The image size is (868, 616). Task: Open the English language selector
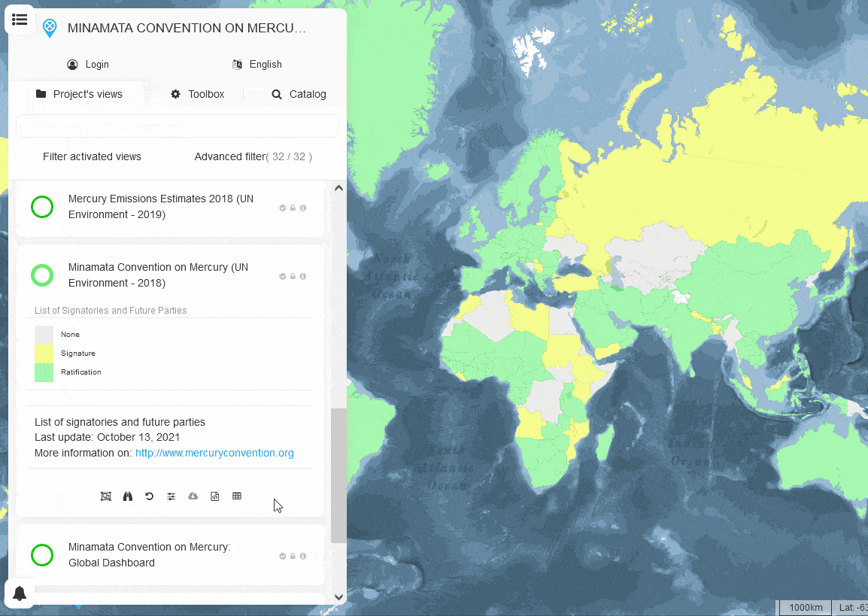pyautogui.click(x=257, y=65)
